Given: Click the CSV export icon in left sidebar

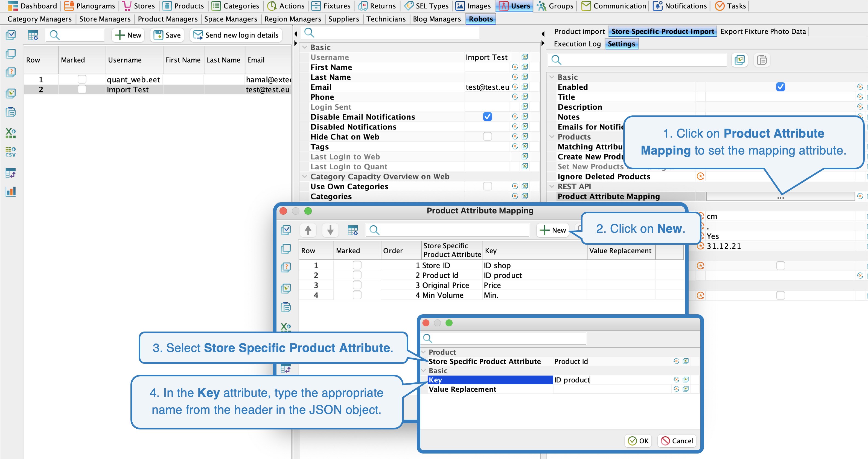Looking at the screenshot, I should point(10,152).
